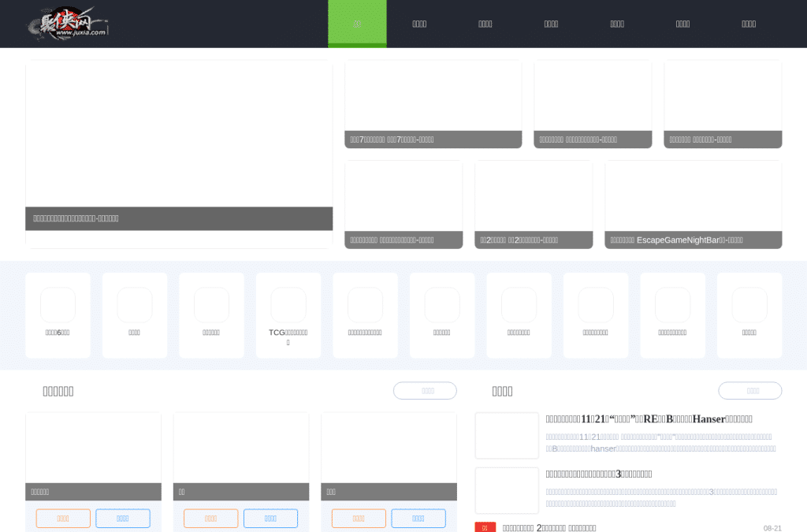807x532 pixels.
Task: Open the thumbnail beside the Hanser news headline
Action: pos(507,435)
